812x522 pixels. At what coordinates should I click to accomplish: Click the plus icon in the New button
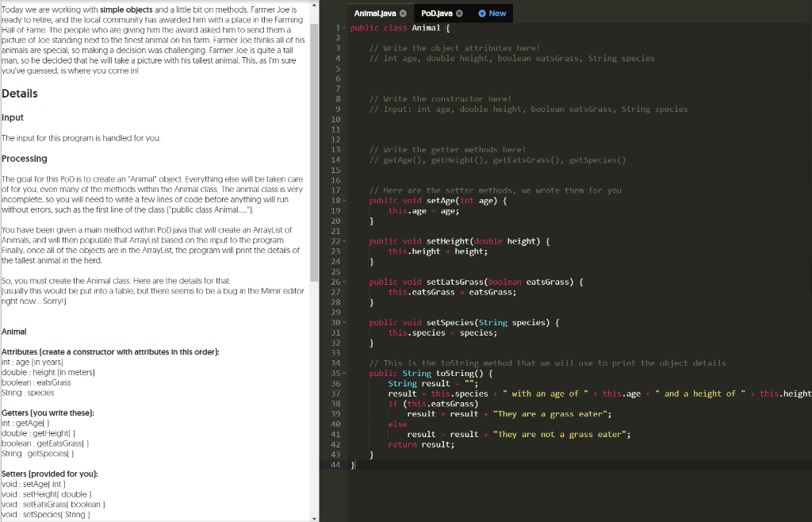[x=482, y=13]
